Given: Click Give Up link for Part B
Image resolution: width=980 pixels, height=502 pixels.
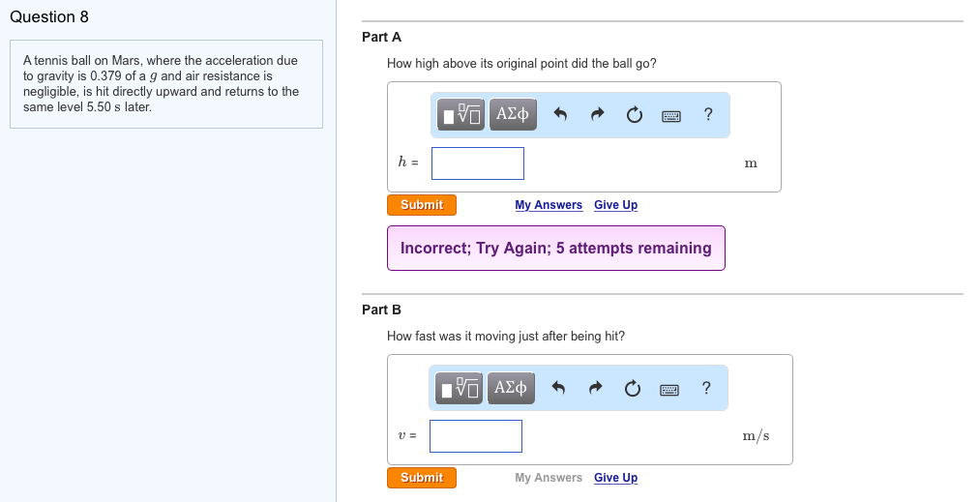Looking at the screenshot, I should [615, 478].
